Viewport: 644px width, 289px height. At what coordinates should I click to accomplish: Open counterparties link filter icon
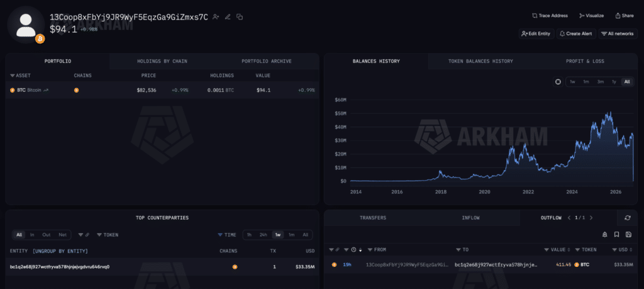(x=84, y=235)
